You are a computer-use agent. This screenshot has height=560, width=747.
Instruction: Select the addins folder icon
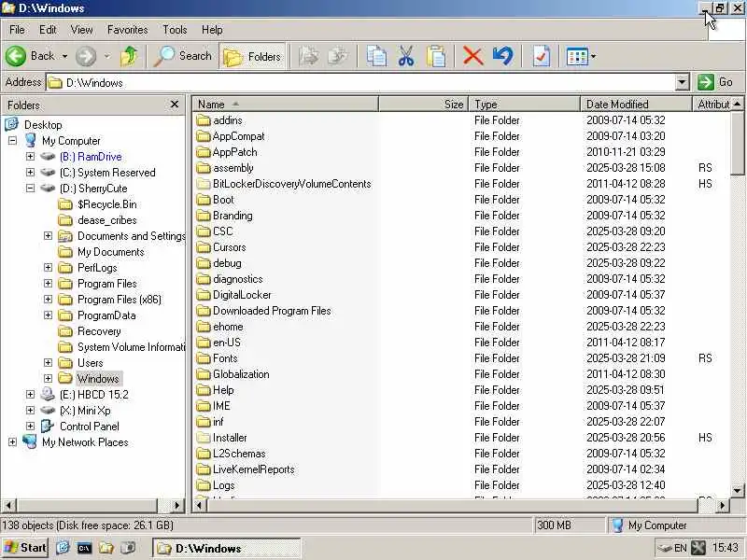[x=204, y=120]
